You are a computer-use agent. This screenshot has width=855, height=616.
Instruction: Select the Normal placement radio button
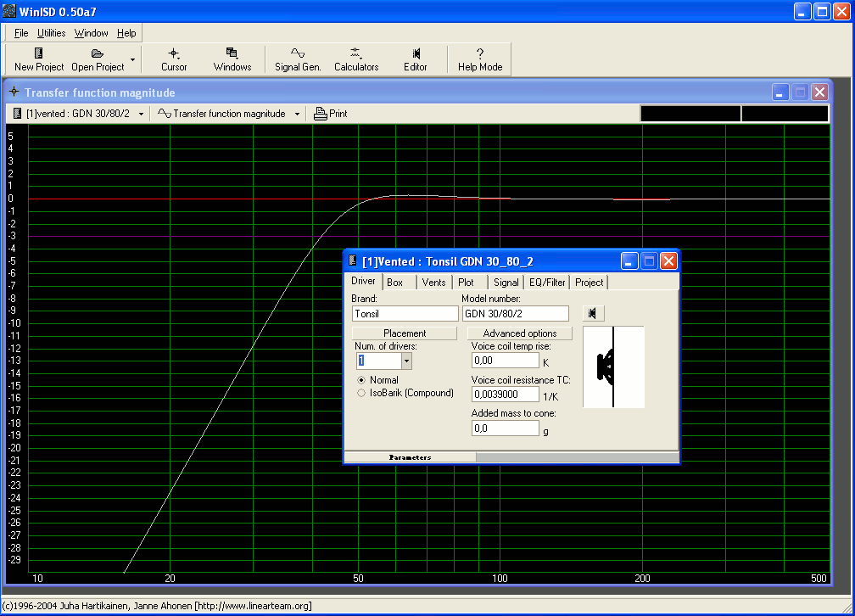tap(362, 380)
